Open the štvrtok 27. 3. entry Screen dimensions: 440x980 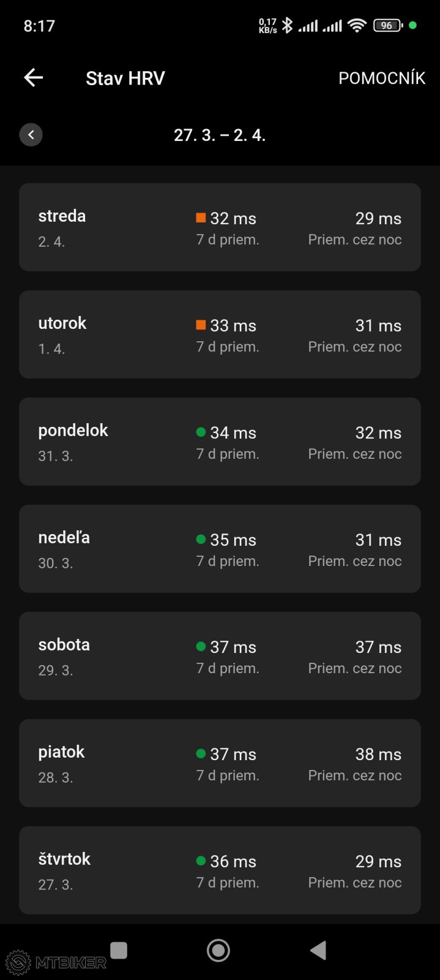coord(220,870)
